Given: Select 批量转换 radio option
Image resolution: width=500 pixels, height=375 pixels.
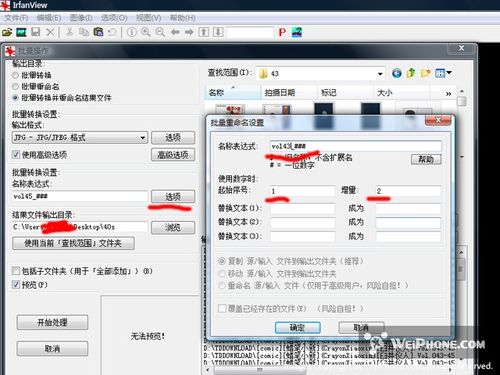Looking at the screenshot, I should (x=15, y=75).
